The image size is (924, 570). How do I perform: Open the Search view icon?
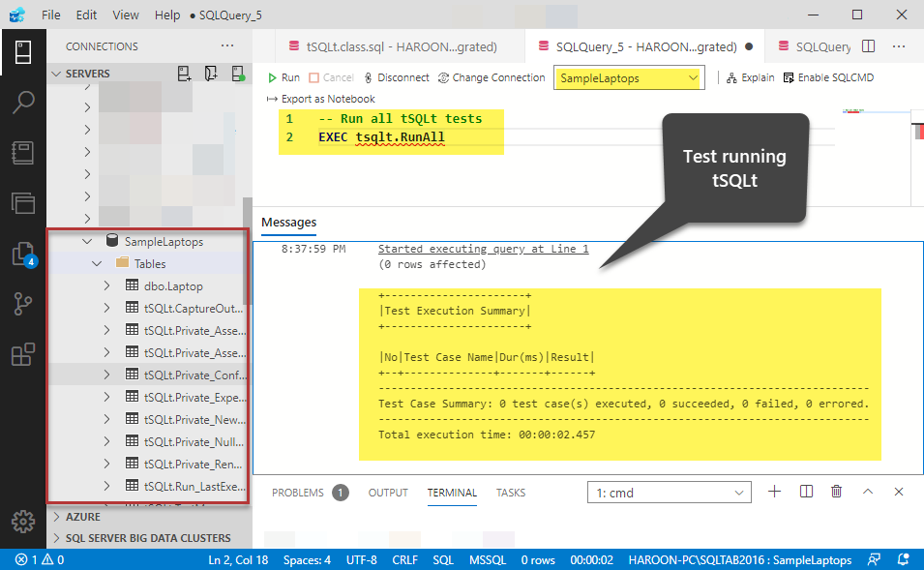(23, 102)
